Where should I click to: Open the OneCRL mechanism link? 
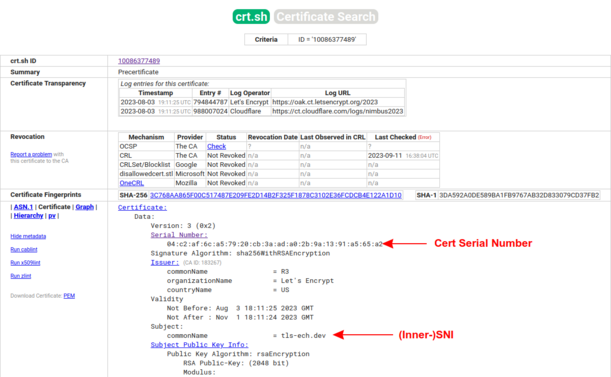[x=132, y=183]
